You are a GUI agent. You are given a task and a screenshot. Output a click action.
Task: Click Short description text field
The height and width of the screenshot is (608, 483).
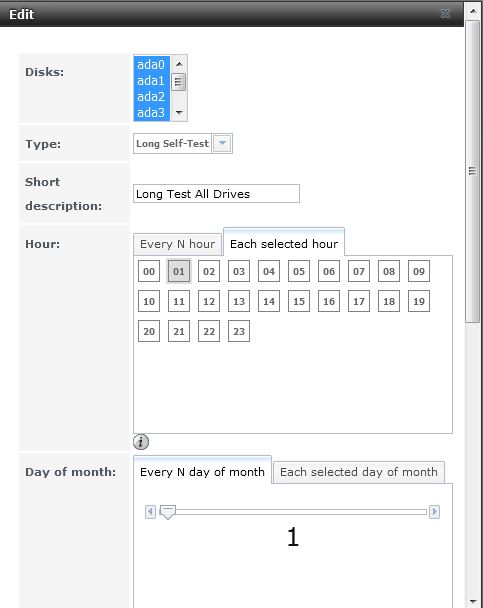216,193
